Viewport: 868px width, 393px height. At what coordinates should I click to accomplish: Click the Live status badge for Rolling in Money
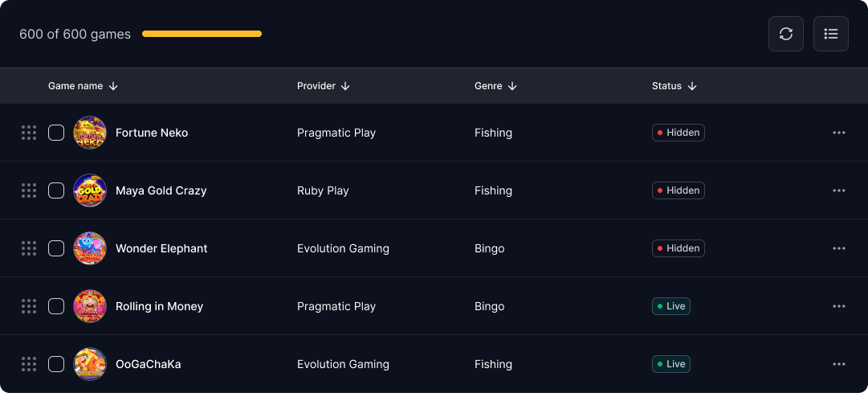pyautogui.click(x=671, y=306)
